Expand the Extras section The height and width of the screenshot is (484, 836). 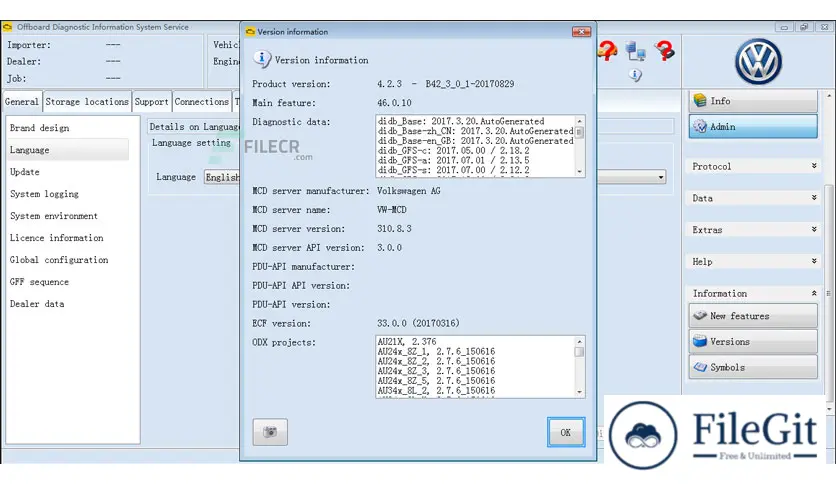tap(753, 230)
